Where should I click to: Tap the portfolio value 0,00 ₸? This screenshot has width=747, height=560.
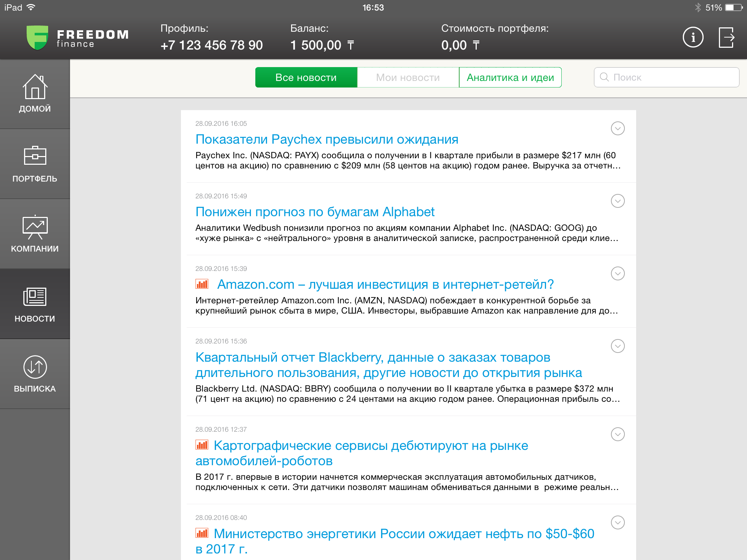[x=460, y=45]
